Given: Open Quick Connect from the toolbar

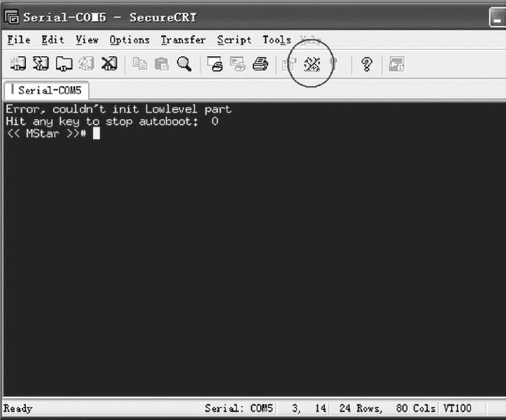Looking at the screenshot, I should [x=41, y=64].
